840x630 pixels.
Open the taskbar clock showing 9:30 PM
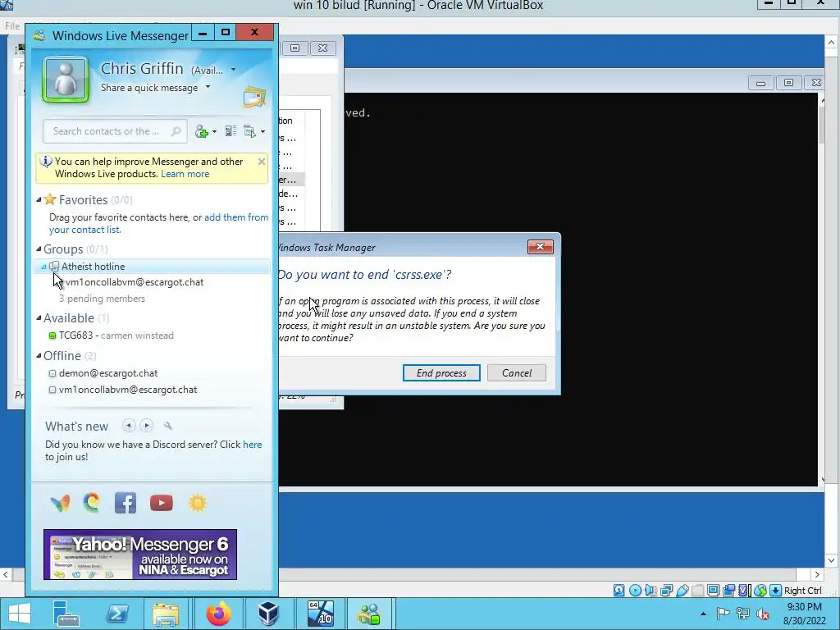point(804,614)
